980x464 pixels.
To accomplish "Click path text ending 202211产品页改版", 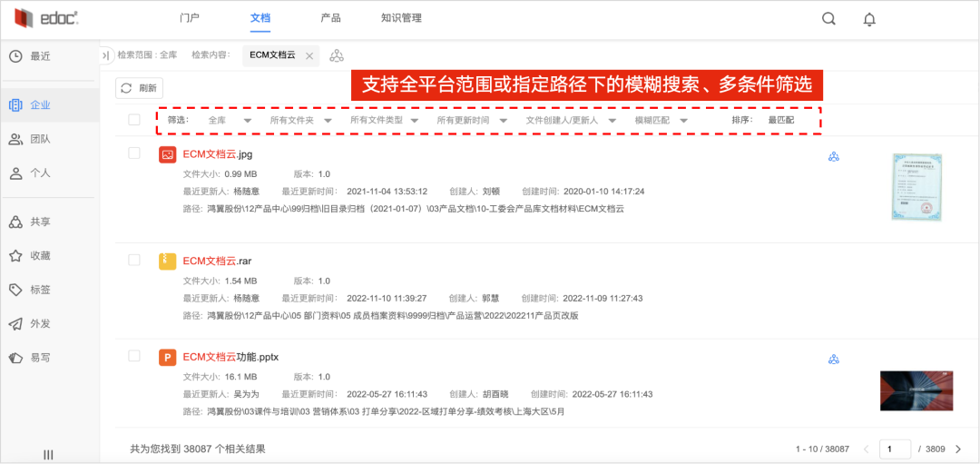I will tap(393, 316).
